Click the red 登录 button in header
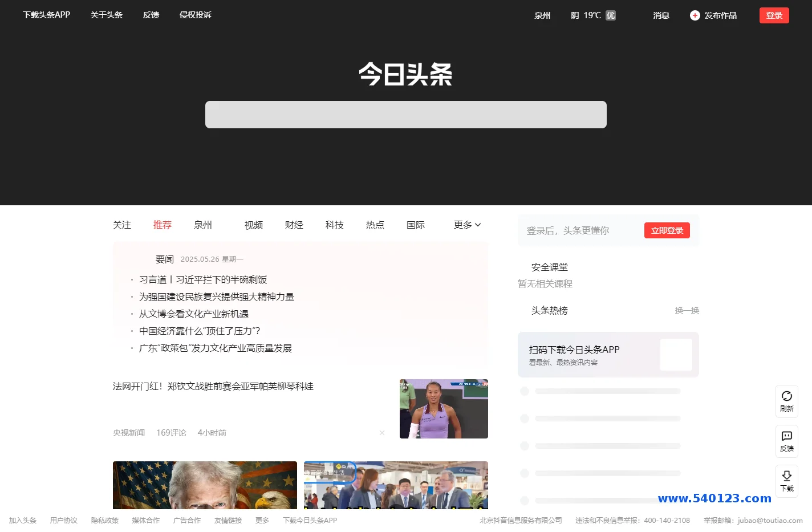Screen dimensions: 812x532 click(774, 15)
